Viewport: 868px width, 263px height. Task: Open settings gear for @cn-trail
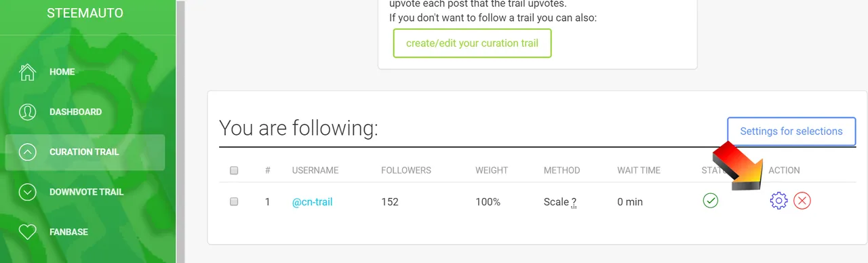click(778, 201)
